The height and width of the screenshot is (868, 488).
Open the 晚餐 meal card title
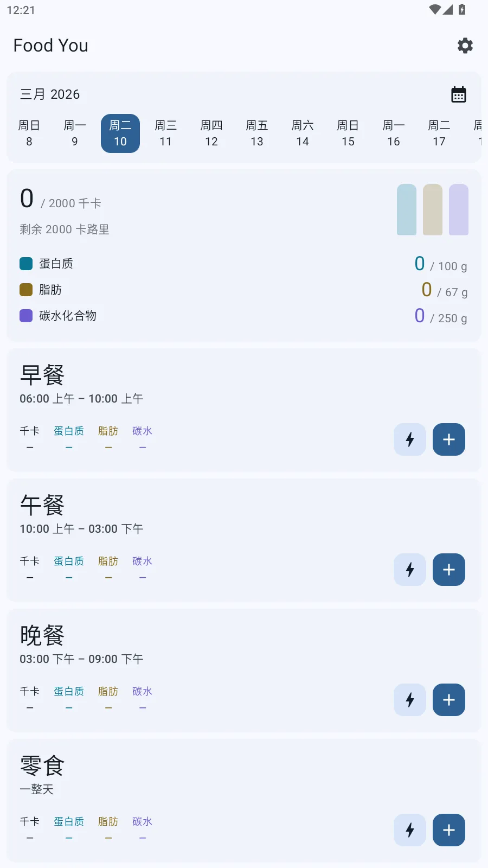[x=42, y=635]
